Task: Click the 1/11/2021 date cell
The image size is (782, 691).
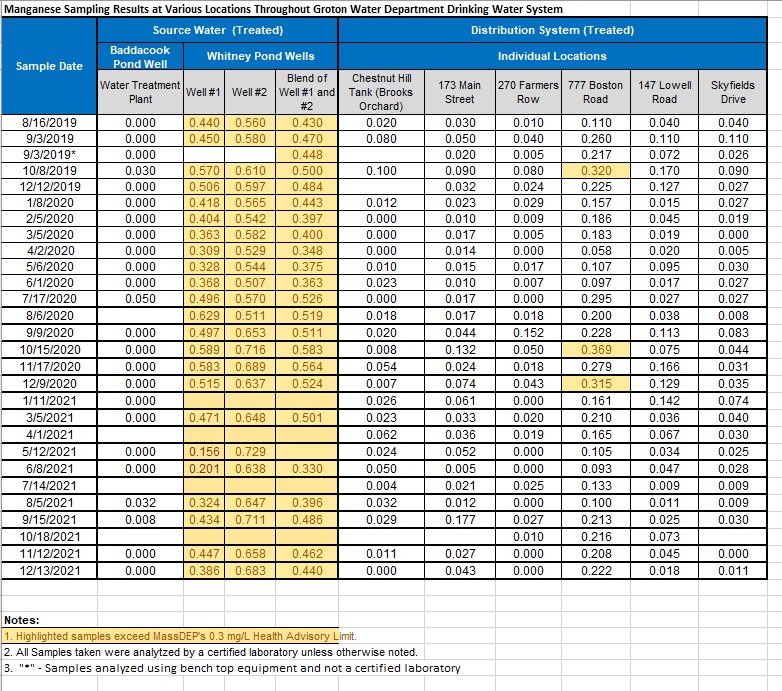Action: point(49,400)
